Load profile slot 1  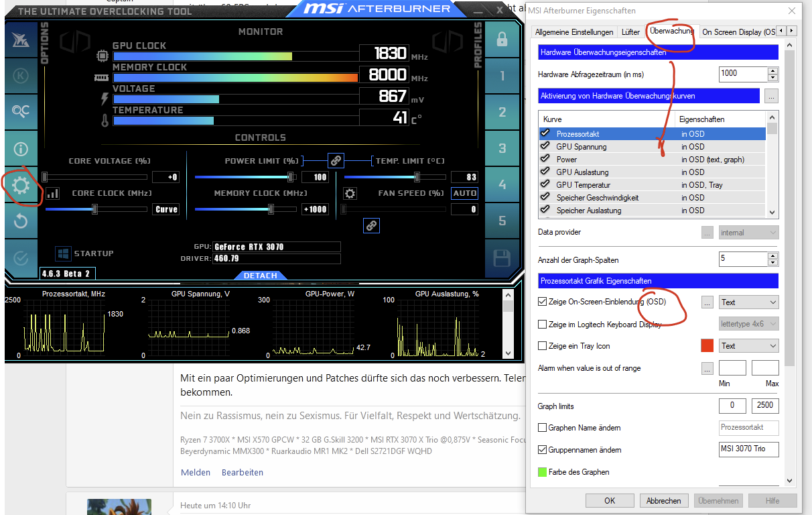pyautogui.click(x=502, y=76)
